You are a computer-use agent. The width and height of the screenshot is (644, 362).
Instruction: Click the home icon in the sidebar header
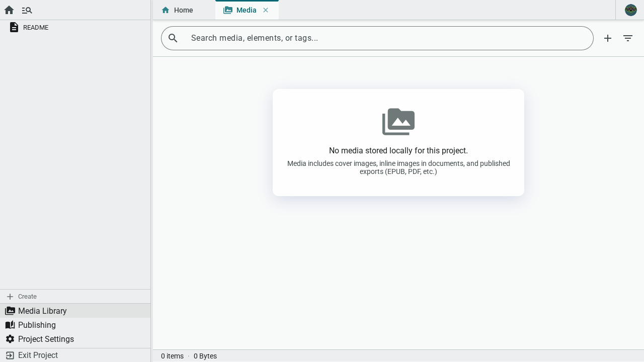coord(9,10)
